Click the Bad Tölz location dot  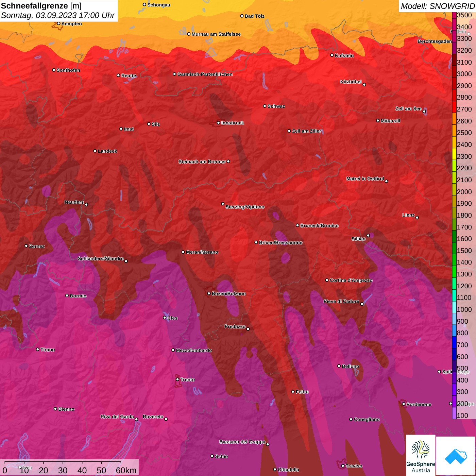[x=242, y=16]
